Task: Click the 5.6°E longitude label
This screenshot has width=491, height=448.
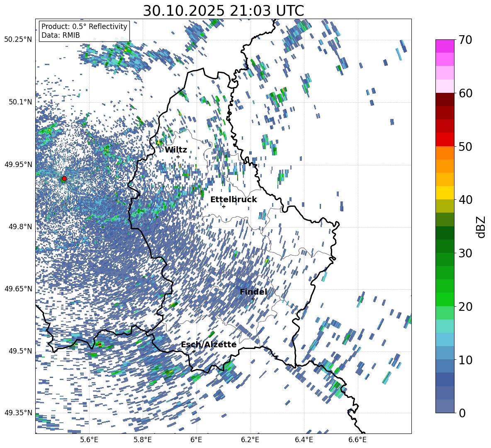Action: pyautogui.click(x=89, y=440)
